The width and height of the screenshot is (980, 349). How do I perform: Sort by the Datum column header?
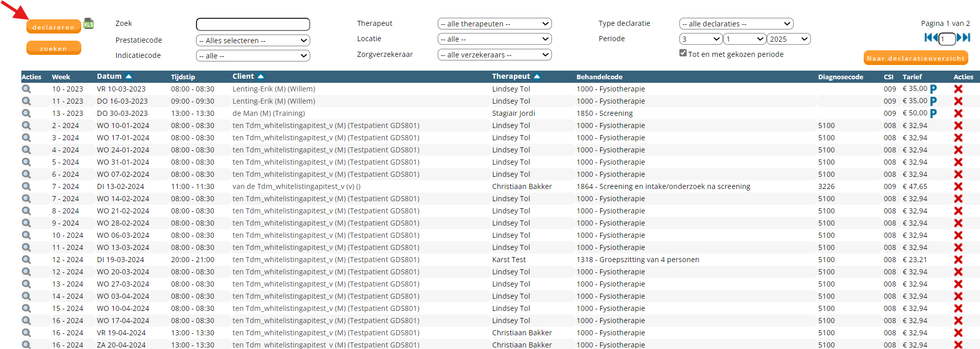[110, 76]
